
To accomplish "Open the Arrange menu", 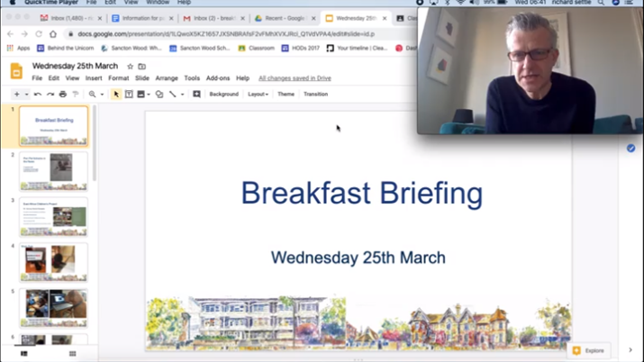I will tap(167, 78).
